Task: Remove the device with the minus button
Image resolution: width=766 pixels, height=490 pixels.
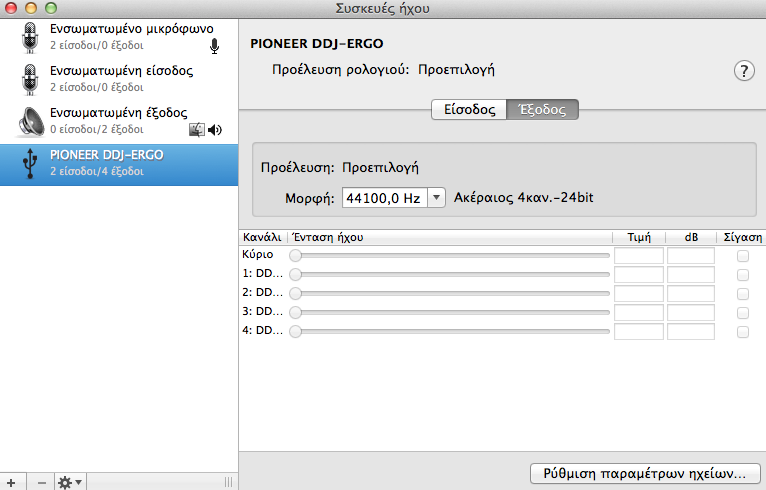Action: click(x=42, y=483)
